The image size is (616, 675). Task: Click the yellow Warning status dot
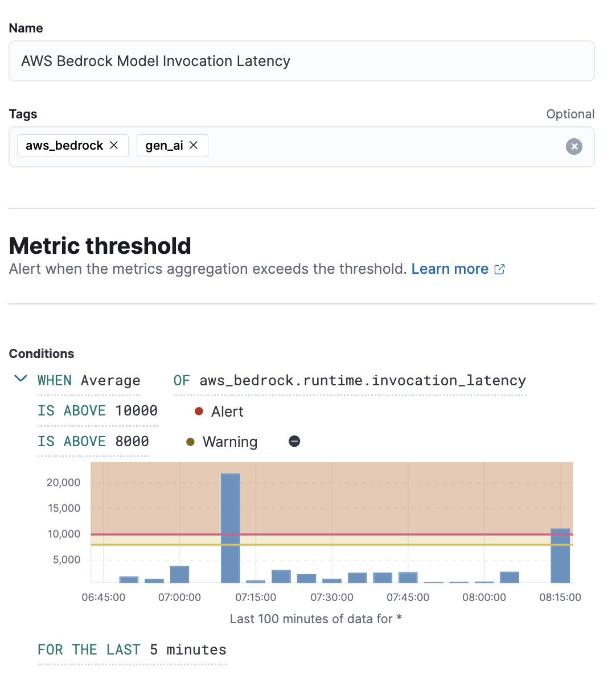[x=190, y=442]
